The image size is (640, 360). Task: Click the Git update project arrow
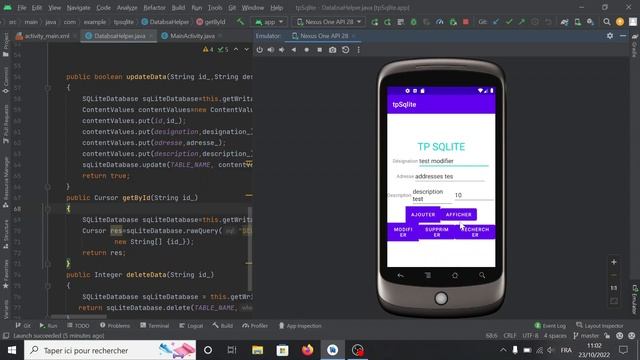tap(496, 22)
